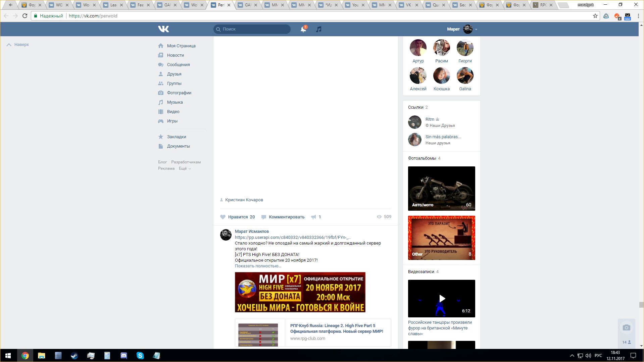This screenshot has height=362, width=644.
Task: Click the page vertical scrollbar thumb
Action: click(x=641, y=305)
